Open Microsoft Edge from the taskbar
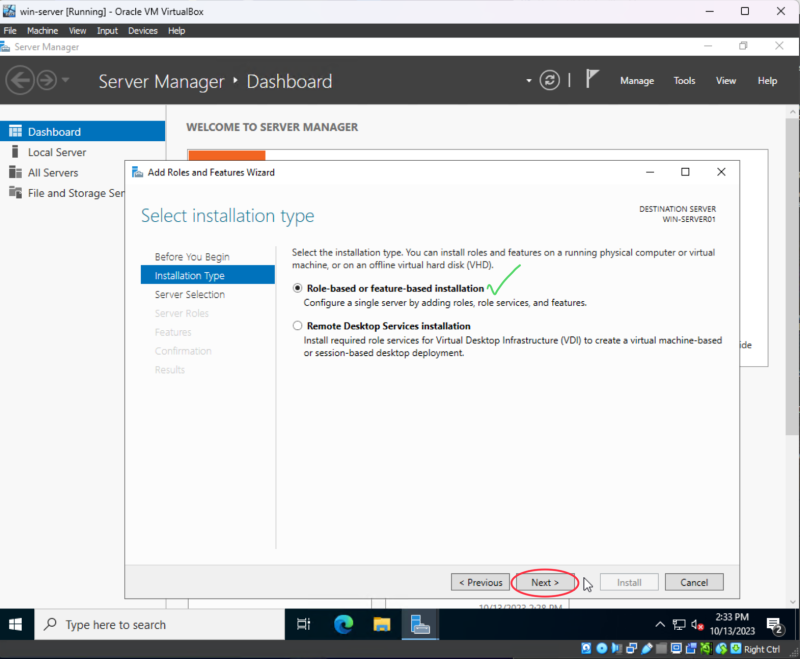The width and height of the screenshot is (800, 659). point(343,624)
